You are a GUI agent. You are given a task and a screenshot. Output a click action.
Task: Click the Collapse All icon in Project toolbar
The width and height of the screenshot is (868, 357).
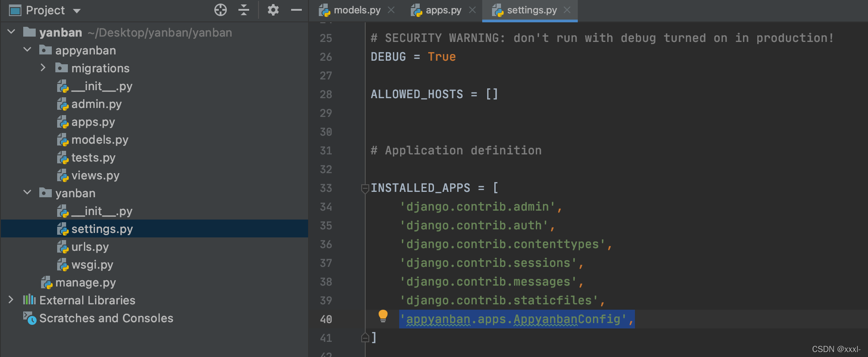pos(244,10)
